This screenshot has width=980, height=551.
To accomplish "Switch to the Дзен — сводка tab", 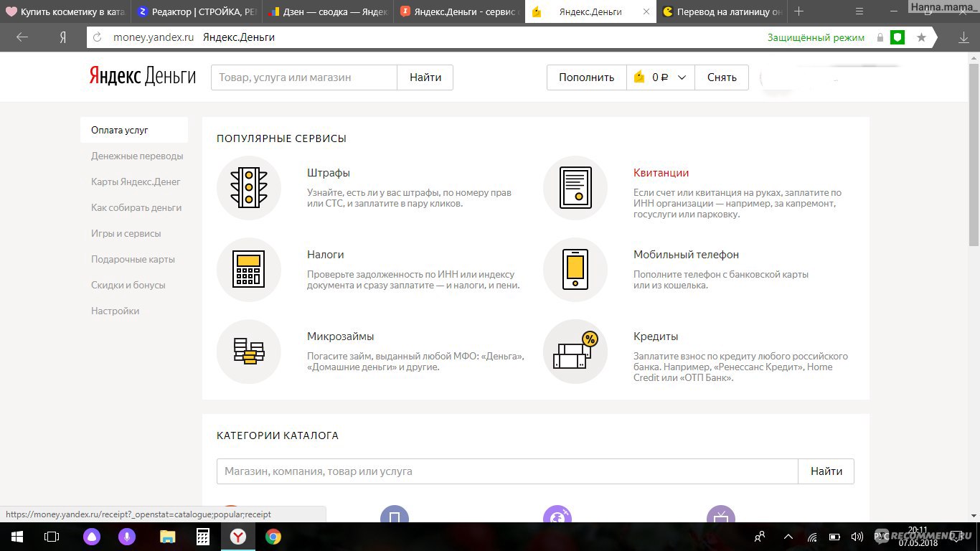I will [327, 11].
